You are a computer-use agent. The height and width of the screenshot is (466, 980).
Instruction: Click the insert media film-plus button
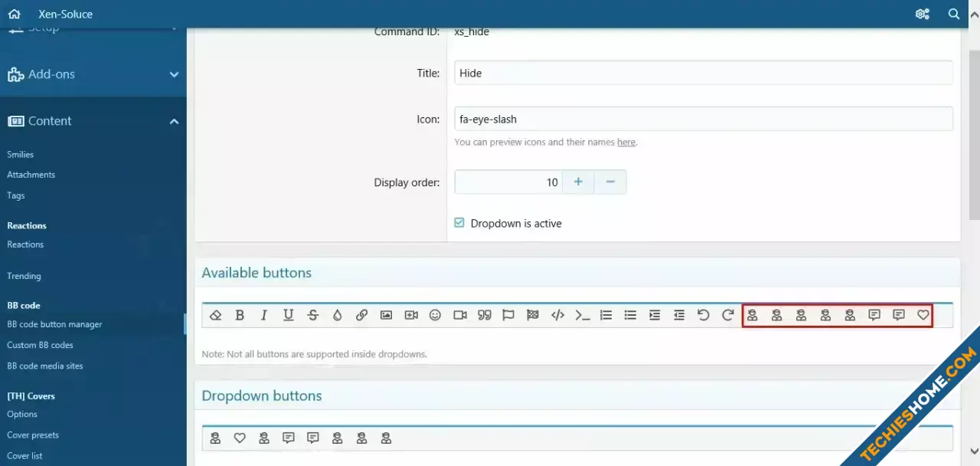pos(411,315)
